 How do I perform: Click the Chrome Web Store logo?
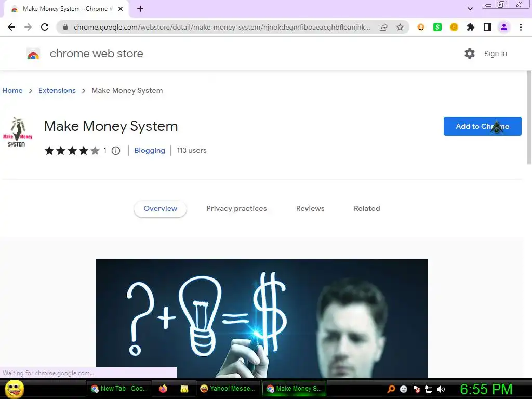[33, 54]
